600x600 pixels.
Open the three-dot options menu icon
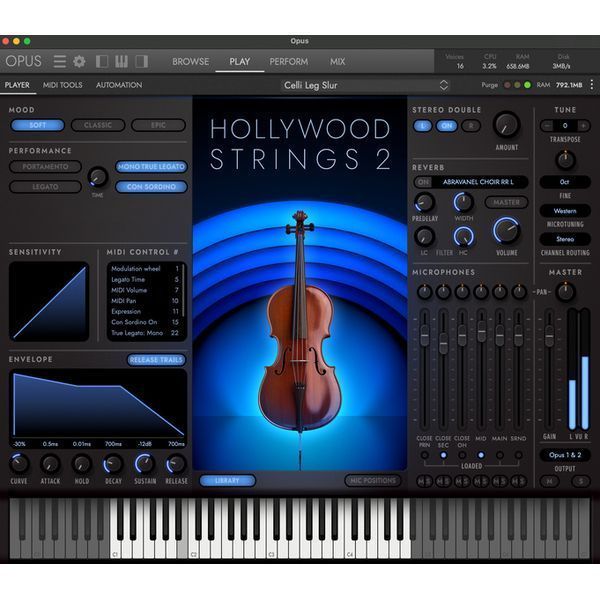tap(592, 85)
